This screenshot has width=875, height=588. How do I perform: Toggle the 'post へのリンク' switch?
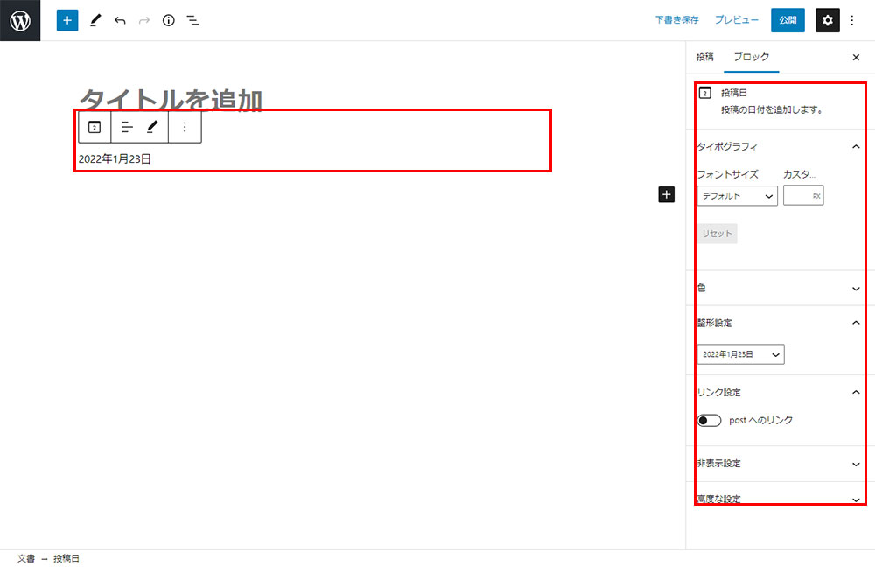tap(709, 421)
